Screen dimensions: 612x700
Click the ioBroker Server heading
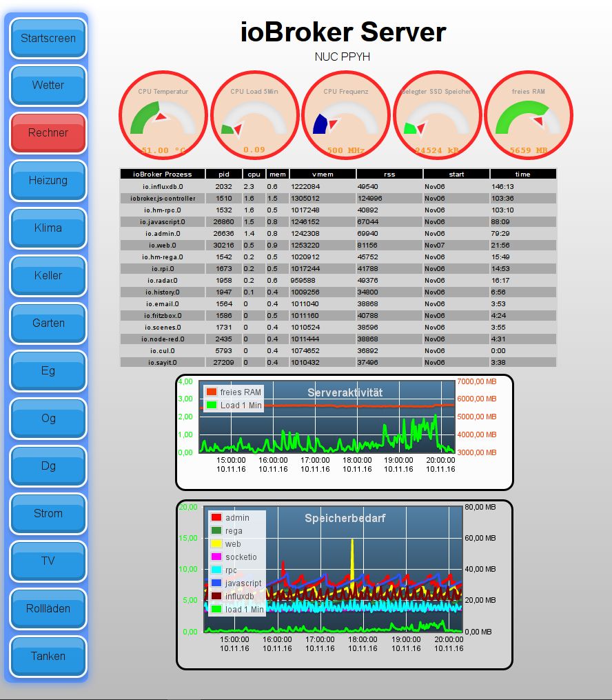coord(343,32)
